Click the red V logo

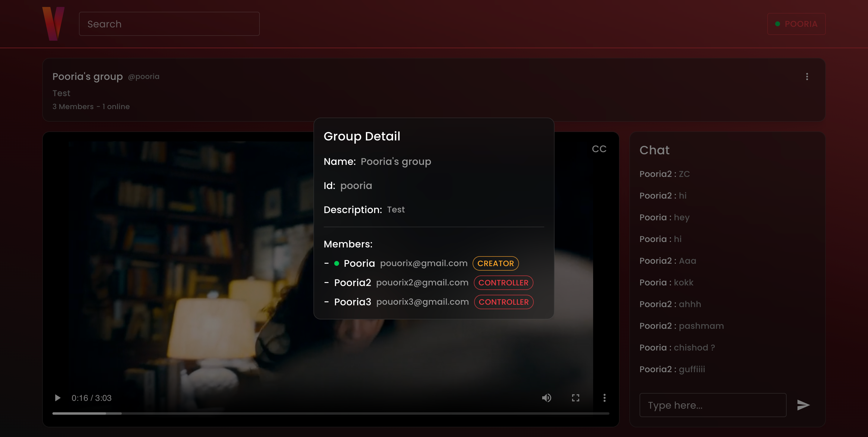click(x=53, y=24)
